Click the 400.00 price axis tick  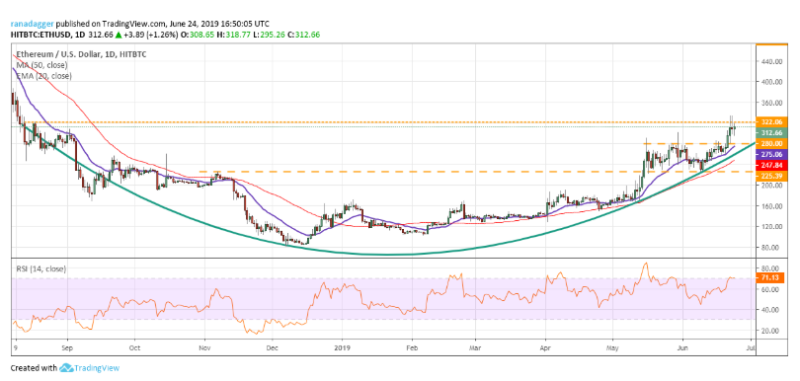tap(772, 82)
